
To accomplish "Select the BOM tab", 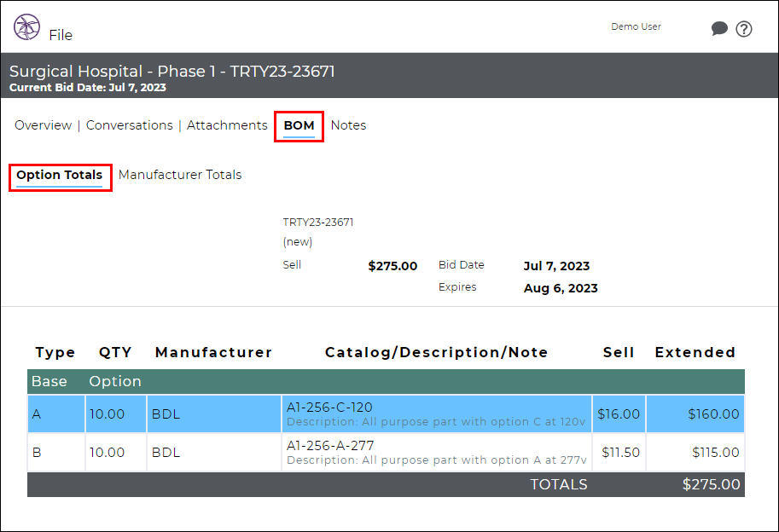I will (299, 126).
